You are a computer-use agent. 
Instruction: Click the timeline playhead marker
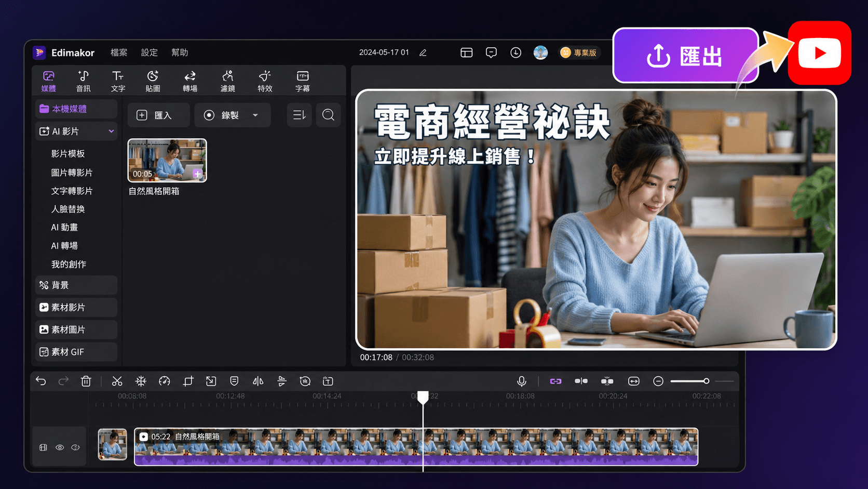(x=423, y=398)
